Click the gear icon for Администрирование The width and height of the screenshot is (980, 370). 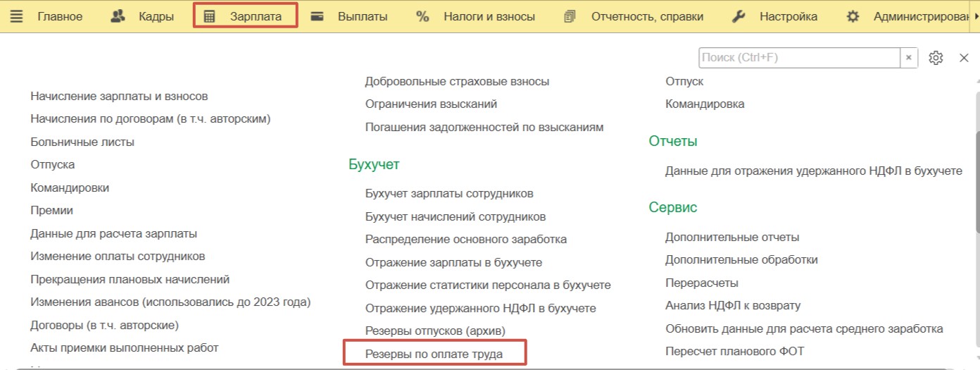pyautogui.click(x=853, y=16)
